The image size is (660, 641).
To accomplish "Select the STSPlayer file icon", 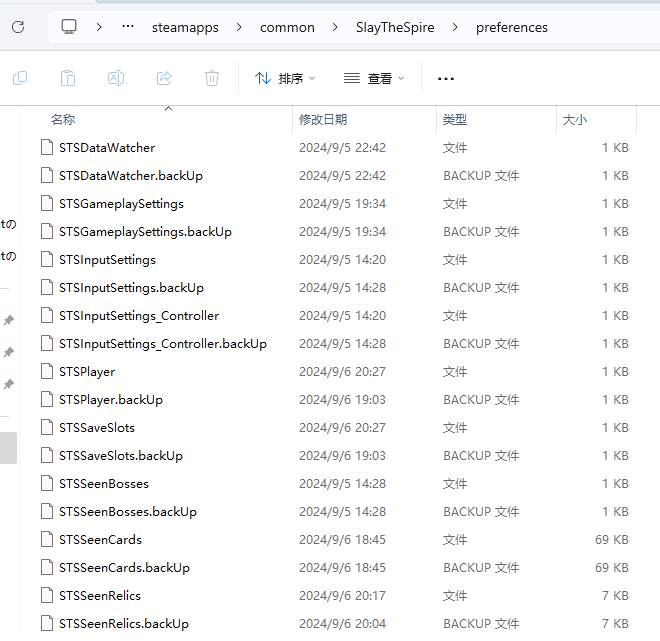I will click(47, 371).
